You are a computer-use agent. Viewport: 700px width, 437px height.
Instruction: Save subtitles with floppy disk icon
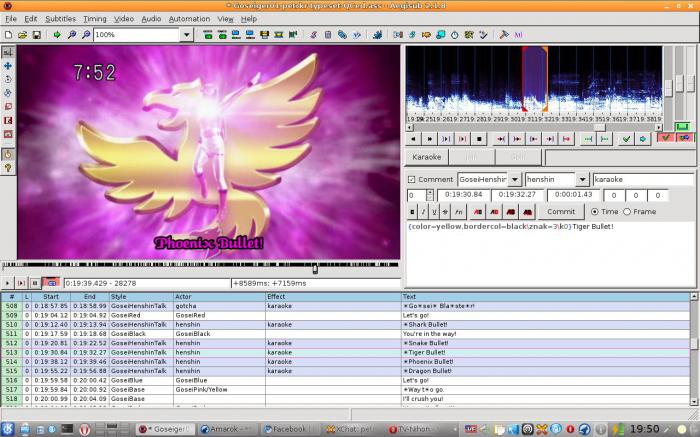tap(37, 34)
